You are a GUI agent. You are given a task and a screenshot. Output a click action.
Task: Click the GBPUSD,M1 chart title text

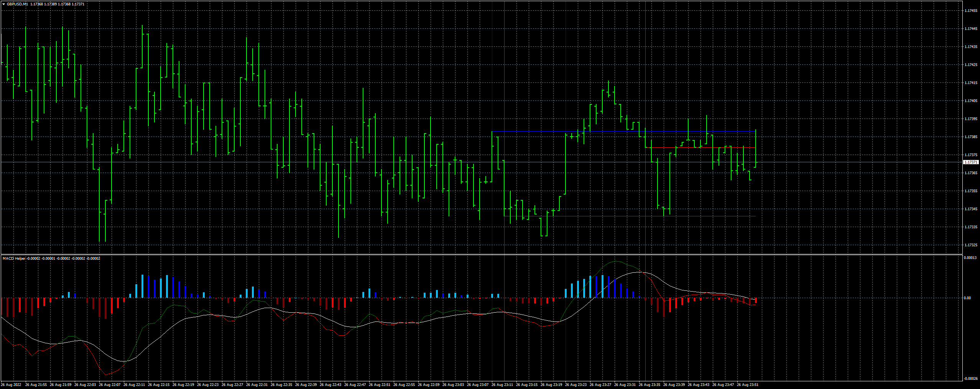click(17, 4)
